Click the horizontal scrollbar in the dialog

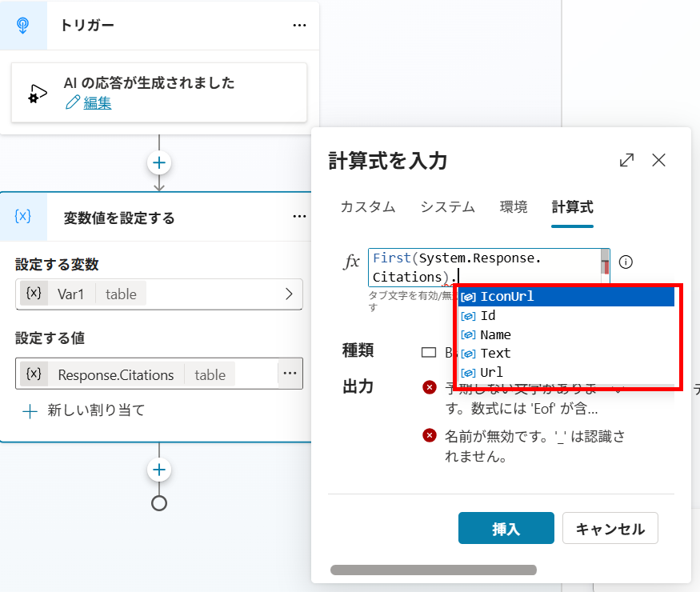[x=434, y=570]
